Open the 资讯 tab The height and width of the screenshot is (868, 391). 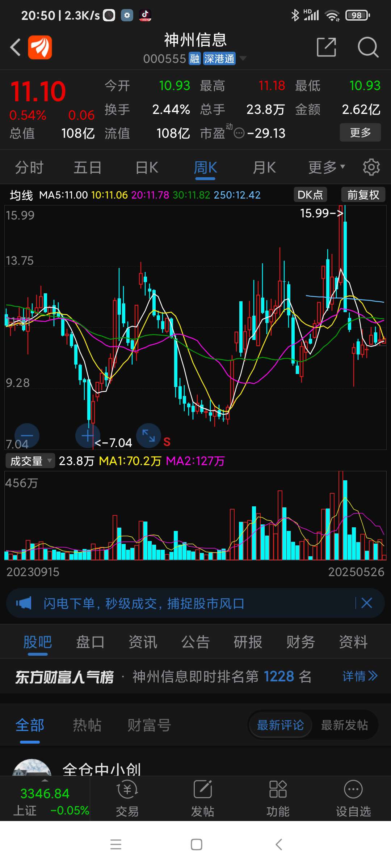coord(143,642)
